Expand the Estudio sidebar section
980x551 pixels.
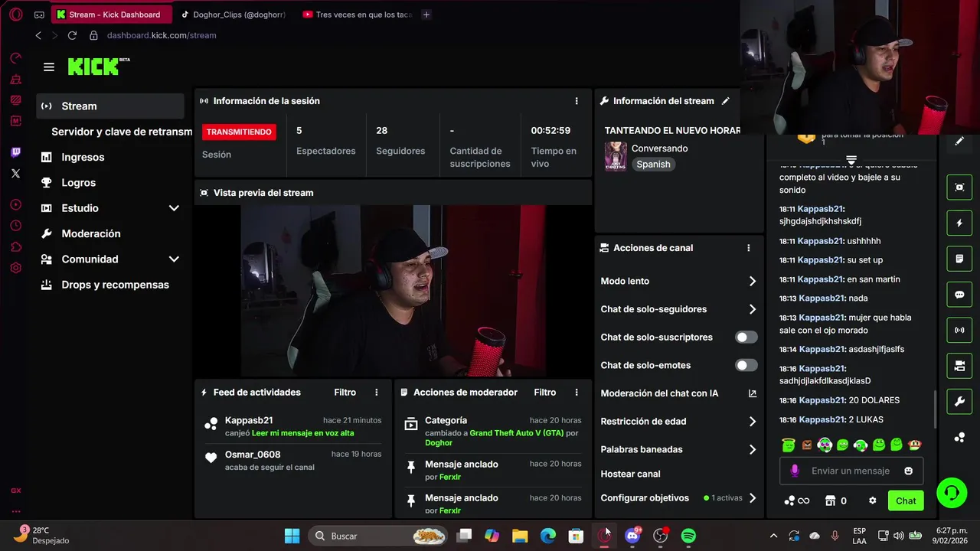[x=174, y=208]
